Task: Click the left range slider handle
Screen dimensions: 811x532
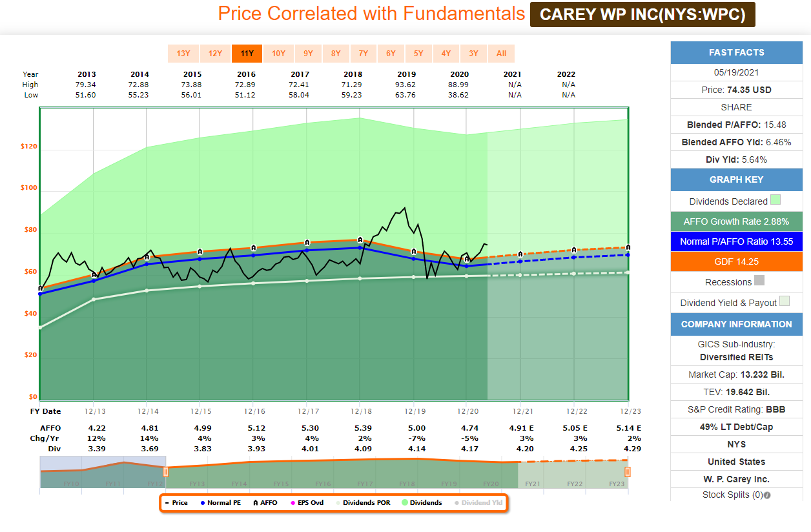Action: coord(165,472)
